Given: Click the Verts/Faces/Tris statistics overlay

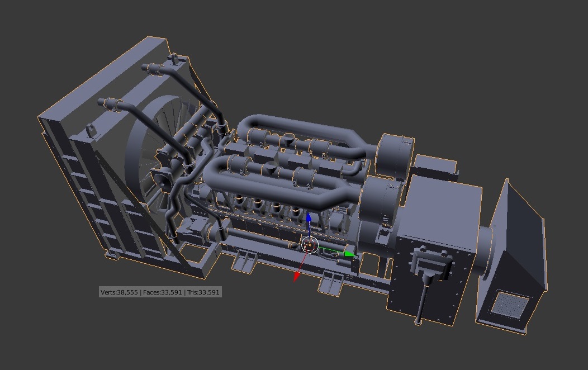Looking at the screenshot, I should pos(160,292).
